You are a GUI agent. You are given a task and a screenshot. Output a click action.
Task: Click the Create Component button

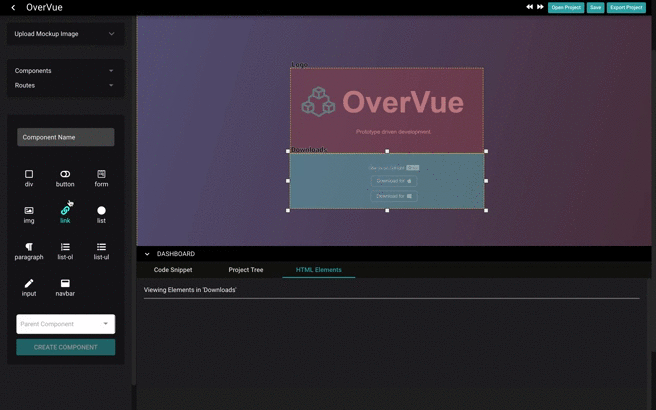click(66, 347)
